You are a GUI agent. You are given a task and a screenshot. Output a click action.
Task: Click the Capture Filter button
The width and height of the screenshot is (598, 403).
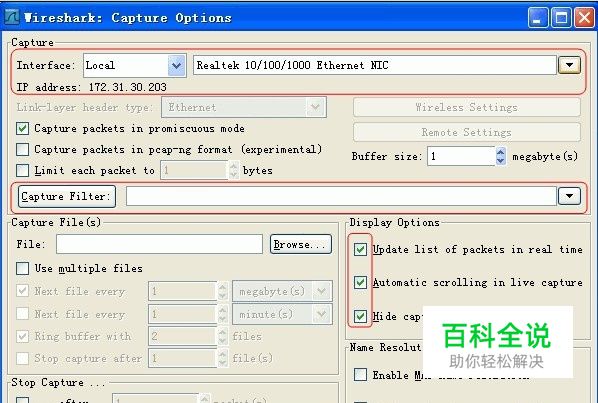[67, 197]
